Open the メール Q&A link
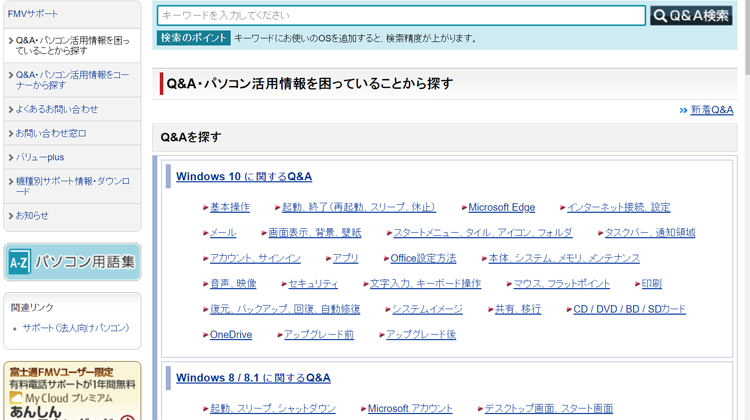This screenshot has height=420, width=750. point(223,232)
